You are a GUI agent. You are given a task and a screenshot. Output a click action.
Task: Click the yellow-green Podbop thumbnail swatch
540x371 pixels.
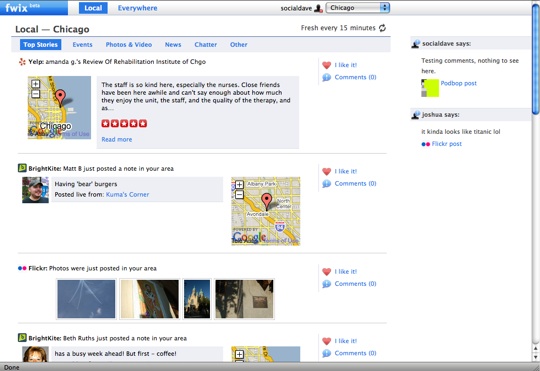(430, 88)
